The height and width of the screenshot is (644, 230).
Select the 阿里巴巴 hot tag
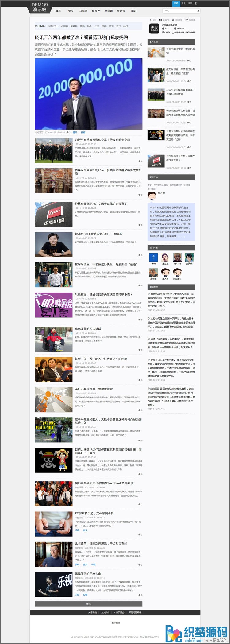click(53, 26)
